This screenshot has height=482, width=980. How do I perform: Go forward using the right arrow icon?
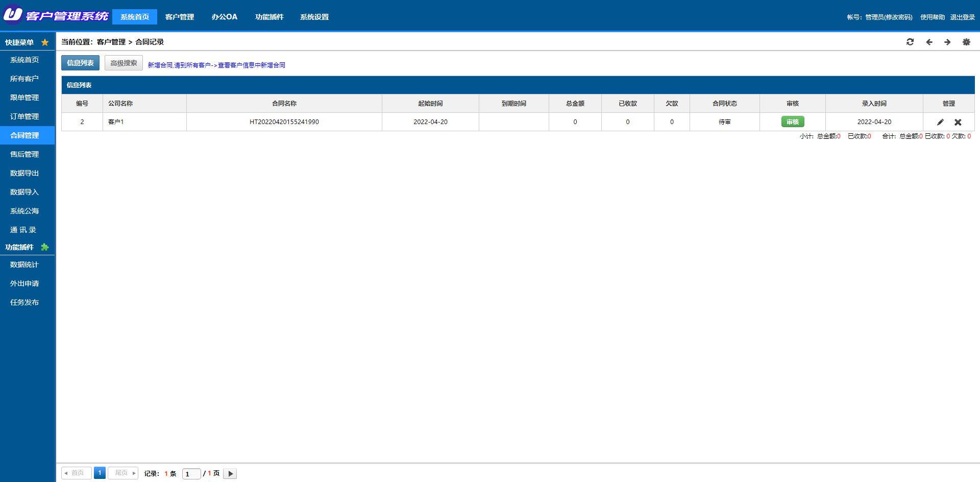[x=947, y=42]
